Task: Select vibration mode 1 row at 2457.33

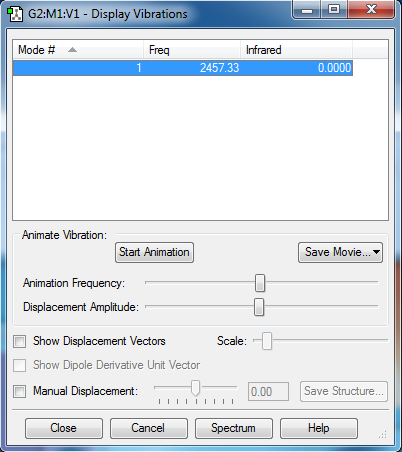Action: coord(183,68)
